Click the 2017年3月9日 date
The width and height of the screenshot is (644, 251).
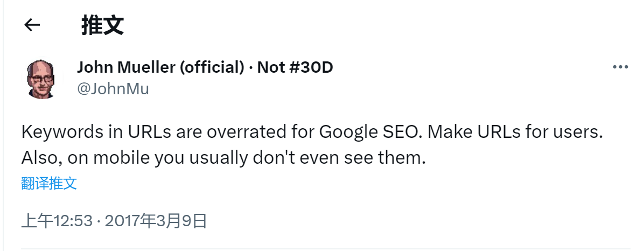tap(156, 221)
